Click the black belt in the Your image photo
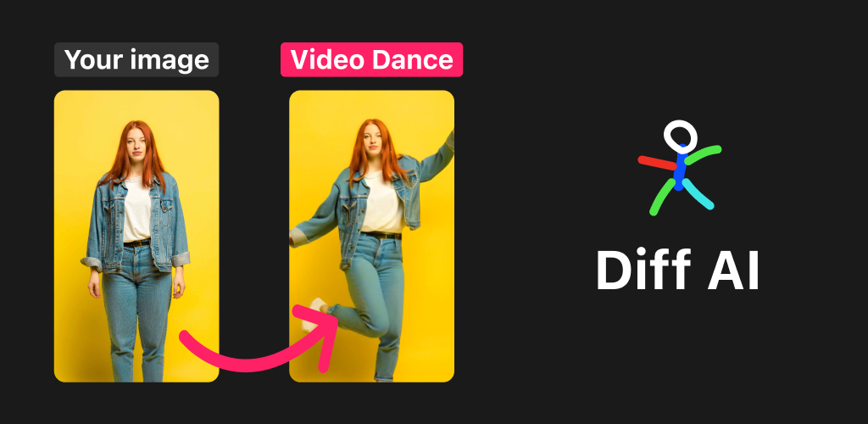 [x=136, y=243]
